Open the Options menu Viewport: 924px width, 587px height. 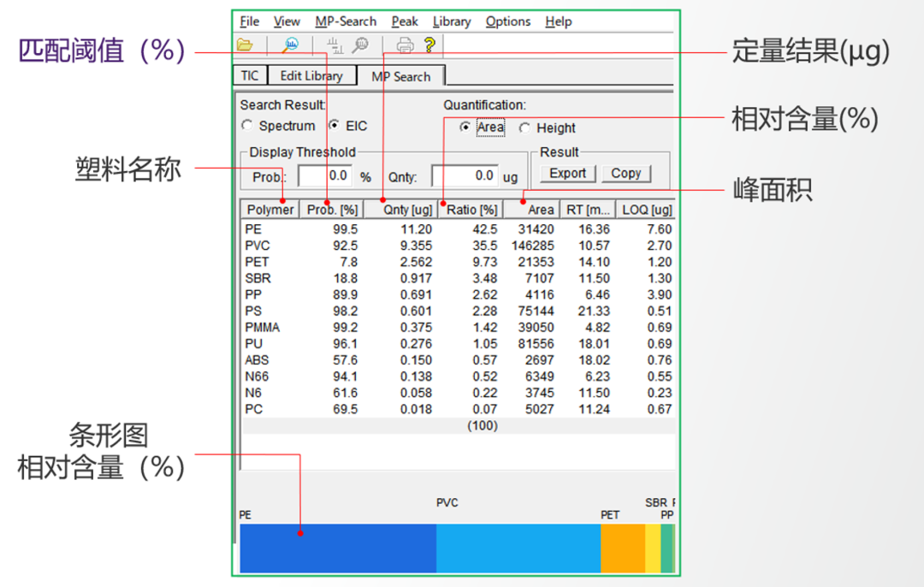tap(508, 21)
